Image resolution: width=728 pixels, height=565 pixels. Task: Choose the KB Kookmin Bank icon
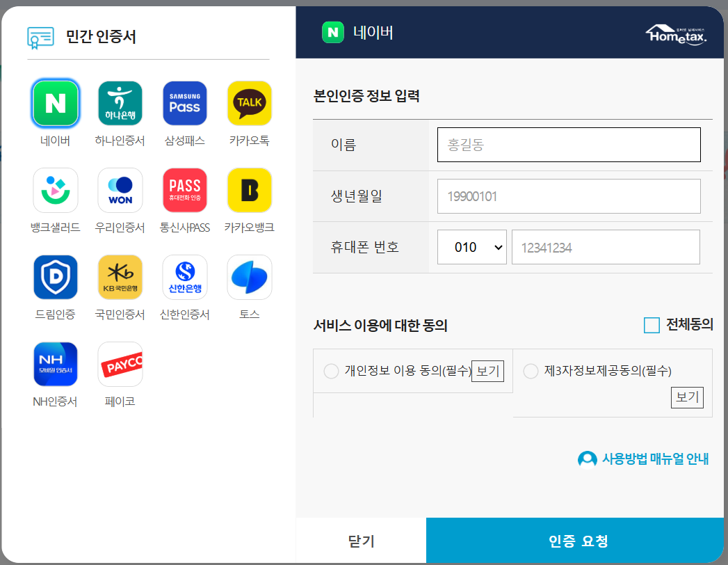pos(120,277)
